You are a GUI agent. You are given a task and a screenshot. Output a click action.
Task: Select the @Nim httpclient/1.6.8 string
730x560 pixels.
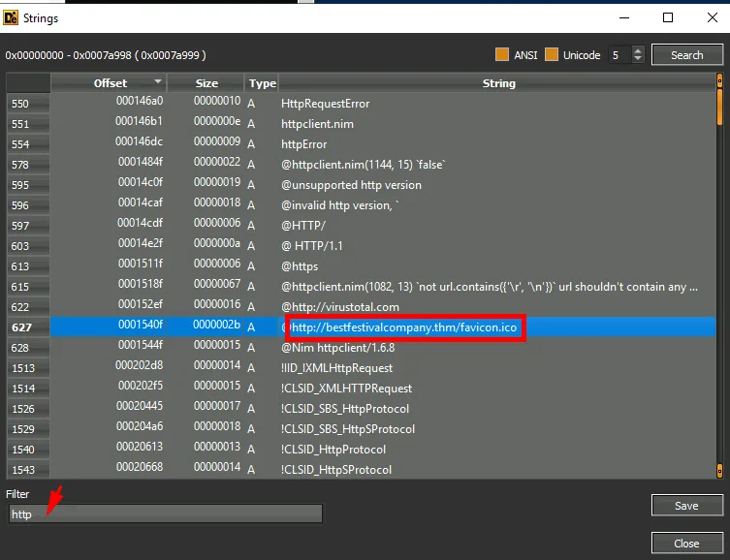point(337,348)
